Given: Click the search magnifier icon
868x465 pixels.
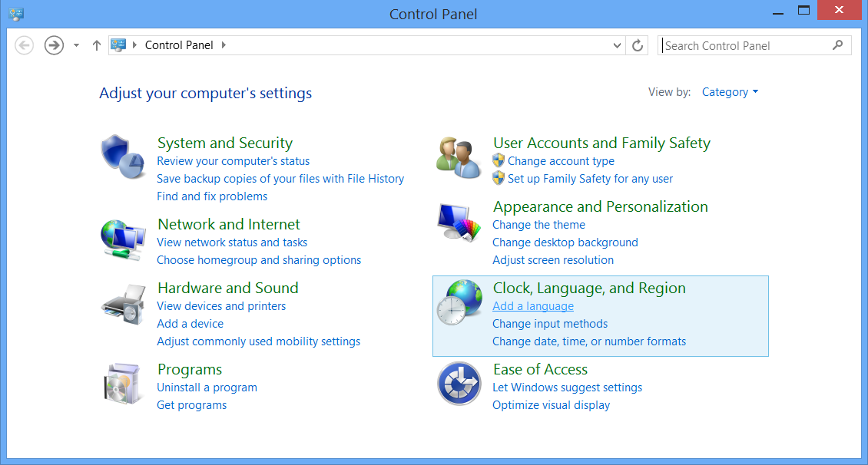Looking at the screenshot, I should [x=837, y=45].
